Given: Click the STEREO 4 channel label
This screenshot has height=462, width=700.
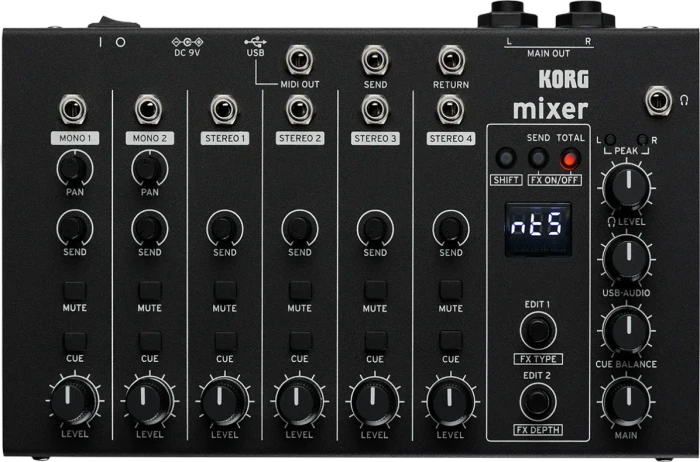Looking at the screenshot, I should [450, 138].
